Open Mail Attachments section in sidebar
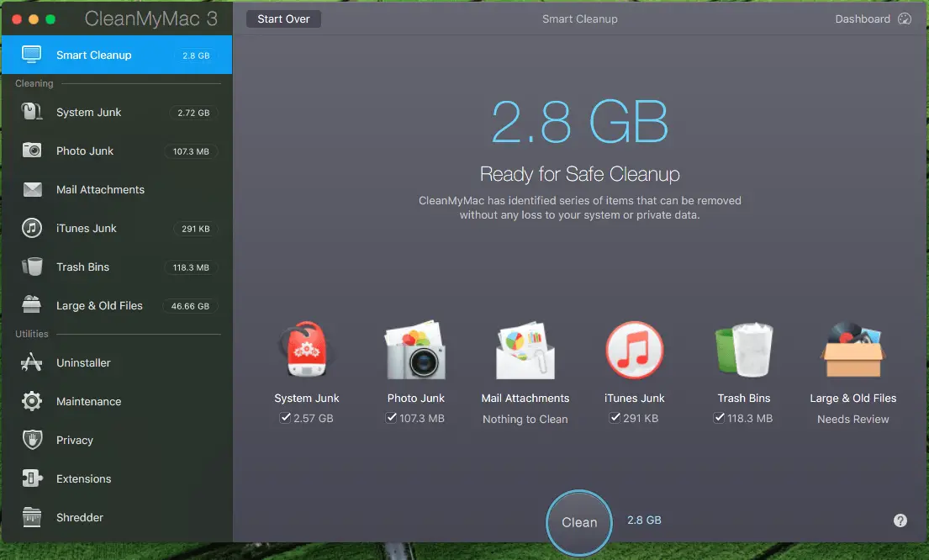 [117, 190]
